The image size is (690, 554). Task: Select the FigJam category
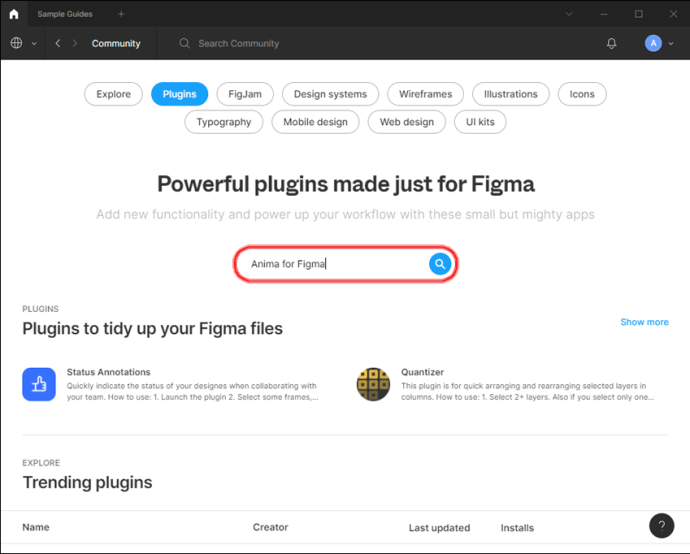[245, 94]
